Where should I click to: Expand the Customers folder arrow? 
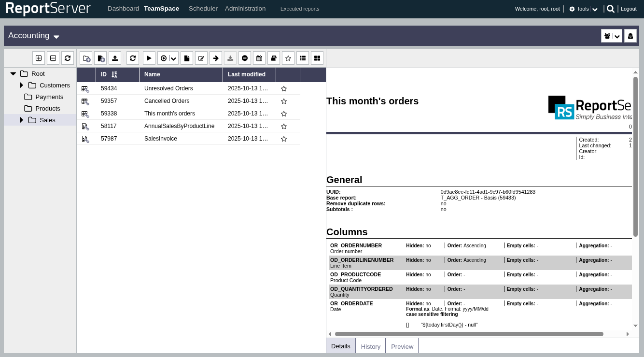coord(21,86)
